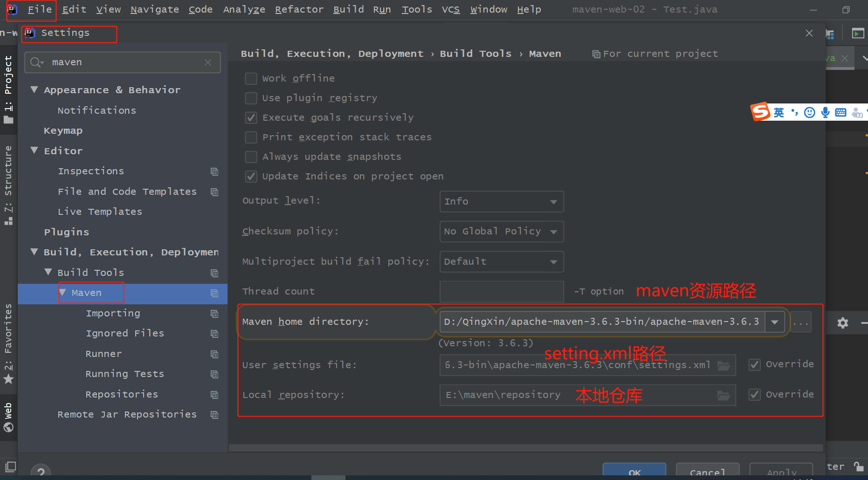868x480 pixels.
Task: Toggle Override for Local repository
Action: click(x=755, y=395)
